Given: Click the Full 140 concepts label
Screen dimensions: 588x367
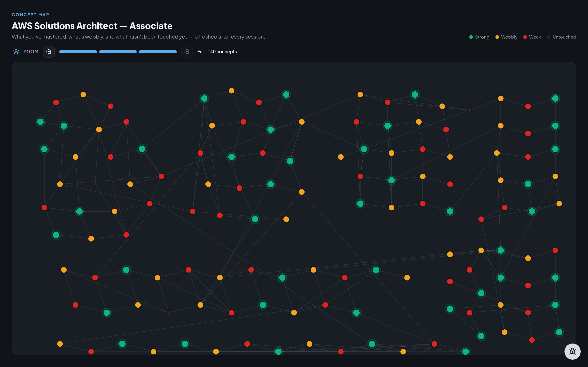Looking at the screenshot, I should point(217,52).
